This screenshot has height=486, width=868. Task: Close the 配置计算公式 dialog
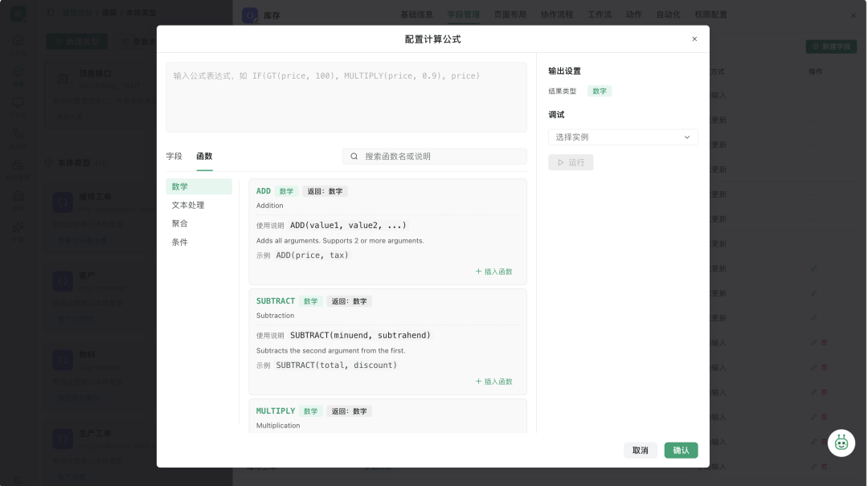(694, 39)
